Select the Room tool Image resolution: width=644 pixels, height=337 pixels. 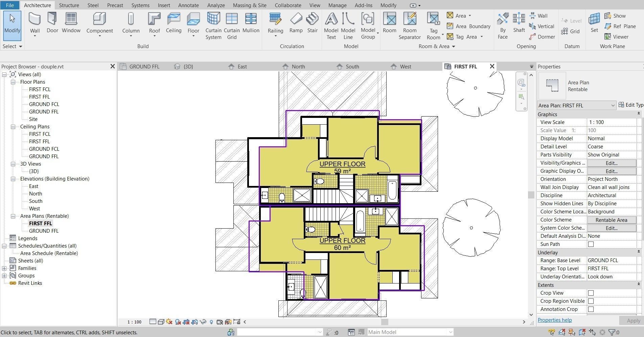pyautogui.click(x=389, y=23)
